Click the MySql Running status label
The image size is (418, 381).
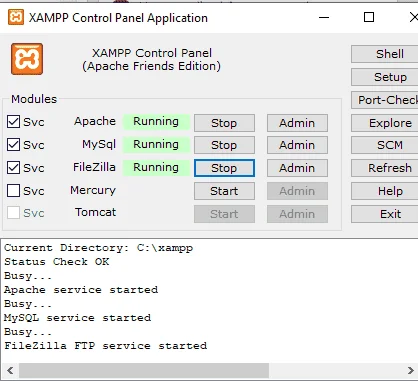pyautogui.click(x=156, y=145)
